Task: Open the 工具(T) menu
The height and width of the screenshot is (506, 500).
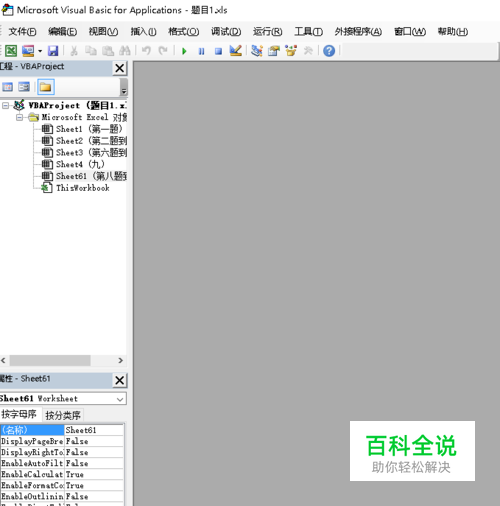Action: click(308, 32)
